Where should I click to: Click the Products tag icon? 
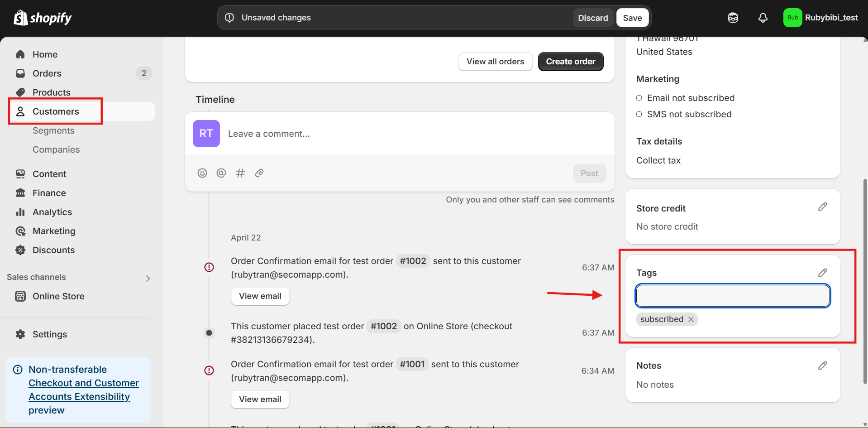coord(20,92)
